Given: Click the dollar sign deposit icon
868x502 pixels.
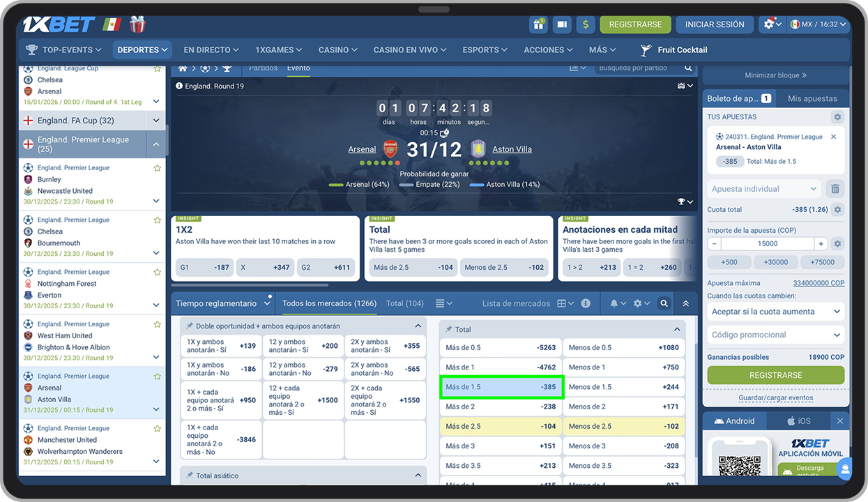Looking at the screenshot, I should pyautogui.click(x=585, y=24).
